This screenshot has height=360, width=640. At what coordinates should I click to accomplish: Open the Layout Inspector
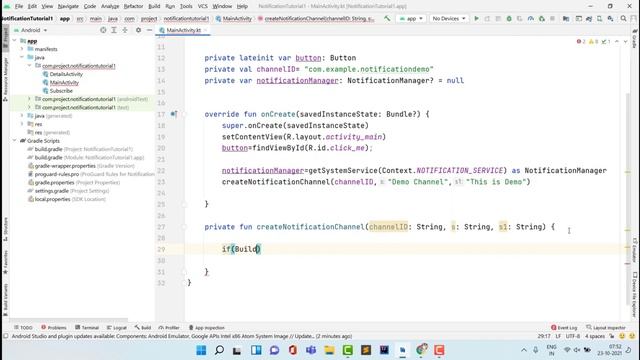click(606, 327)
